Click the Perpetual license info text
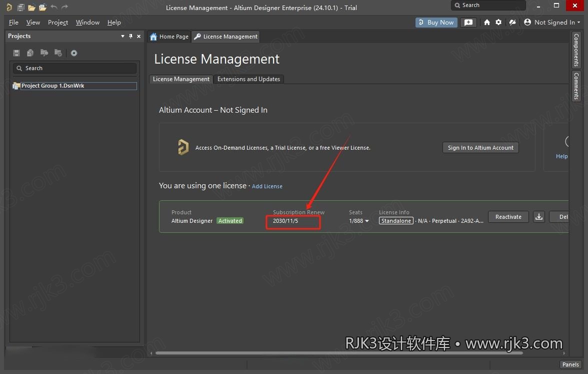588x374 pixels. point(444,221)
